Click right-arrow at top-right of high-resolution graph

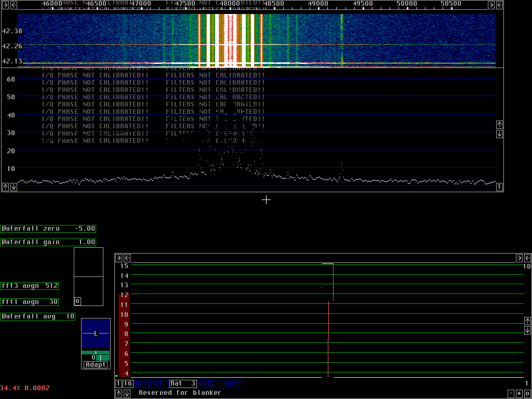click(x=519, y=258)
